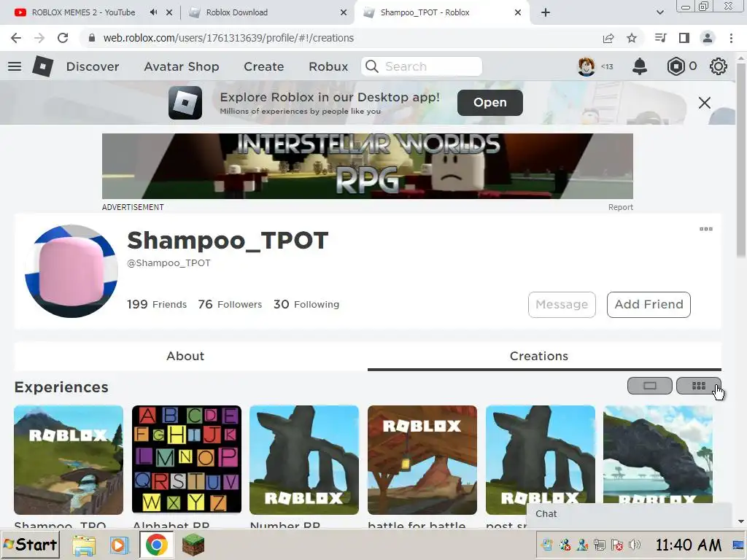Report the advertisement

click(620, 207)
